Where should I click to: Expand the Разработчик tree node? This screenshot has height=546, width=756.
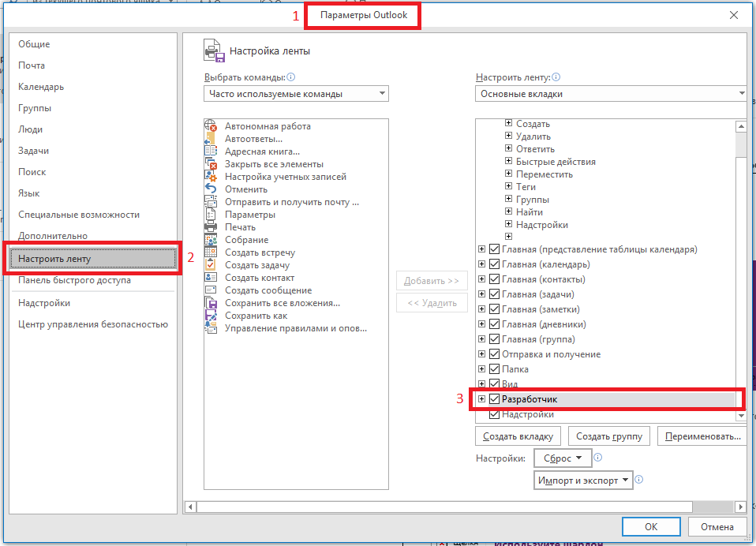(x=481, y=398)
